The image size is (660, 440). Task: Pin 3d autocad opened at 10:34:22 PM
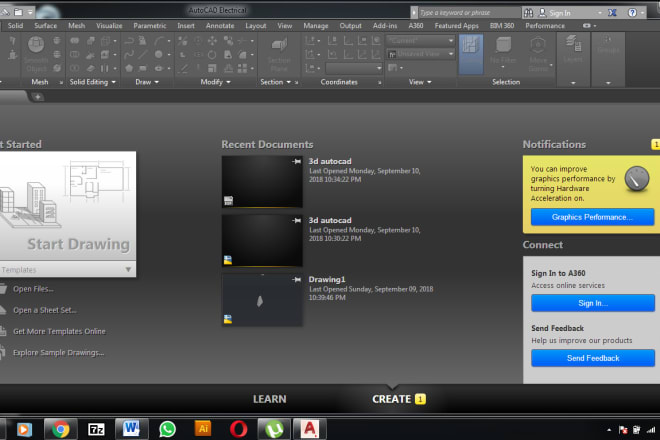[297, 161]
